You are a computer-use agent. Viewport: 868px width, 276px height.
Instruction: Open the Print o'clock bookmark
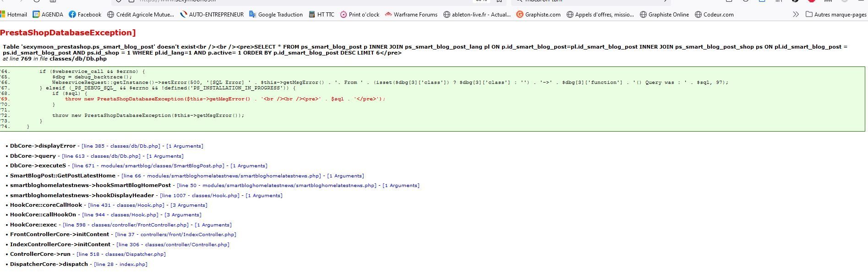coord(360,15)
